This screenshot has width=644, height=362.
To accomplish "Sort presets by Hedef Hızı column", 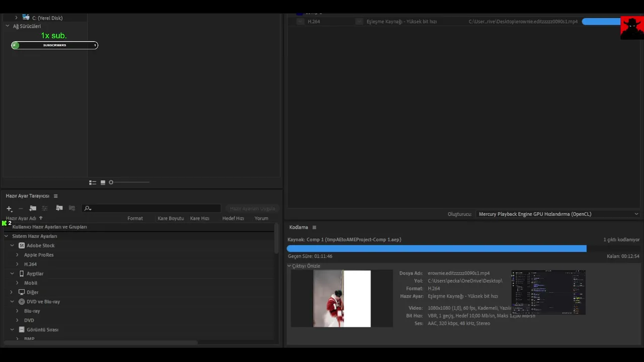I will click(233, 218).
